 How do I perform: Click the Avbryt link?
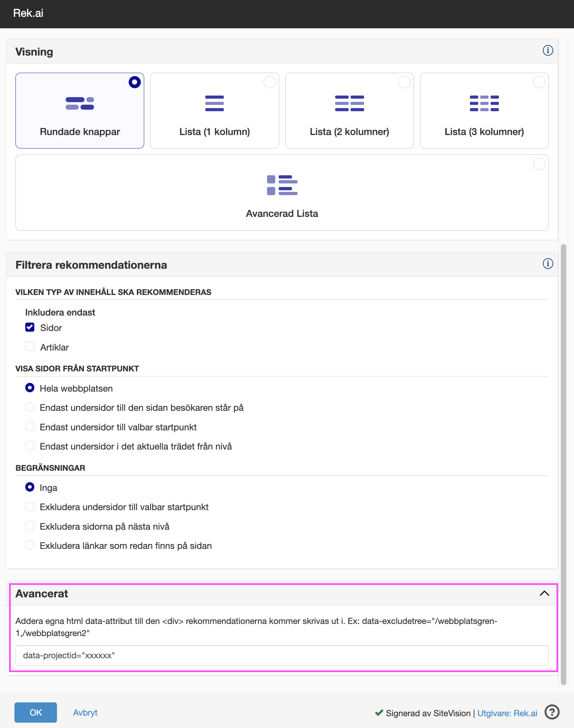[x=85, y=713]
